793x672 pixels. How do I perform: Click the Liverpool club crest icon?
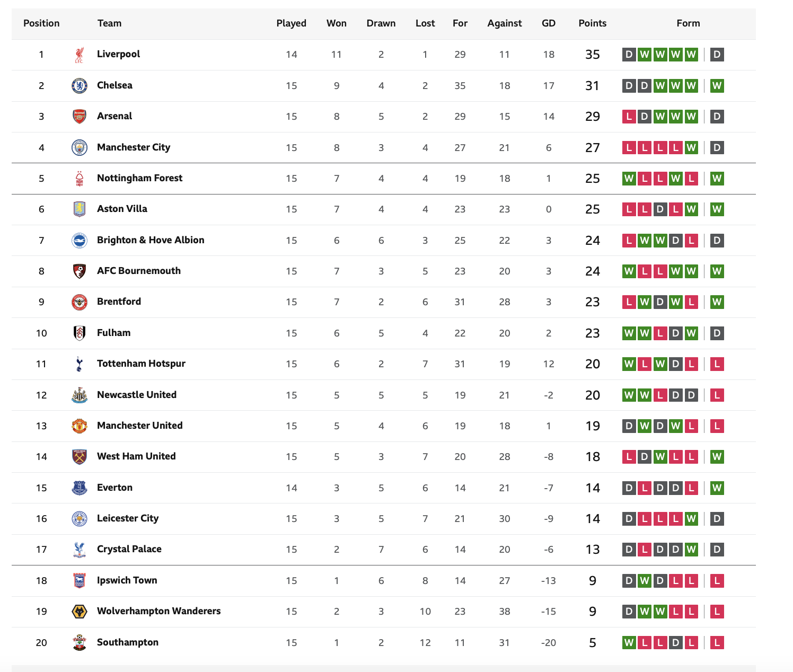[79, 55]
